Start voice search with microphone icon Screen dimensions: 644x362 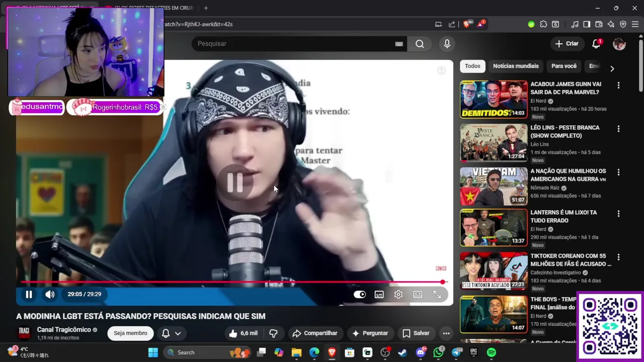(447, 44)
